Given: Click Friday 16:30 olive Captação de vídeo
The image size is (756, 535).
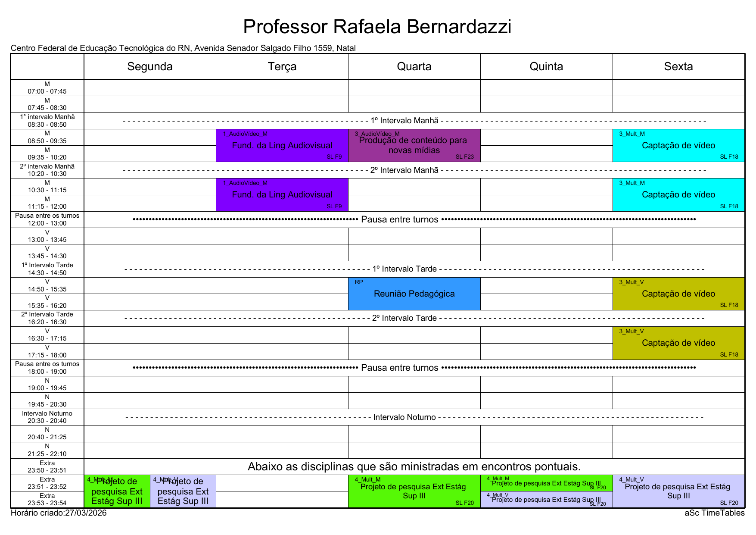Looking at the screenshot, I should click(x=678, y=343).
